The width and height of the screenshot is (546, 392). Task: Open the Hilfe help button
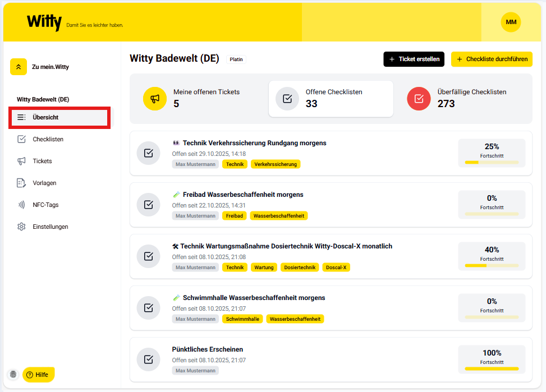point(38,375)
